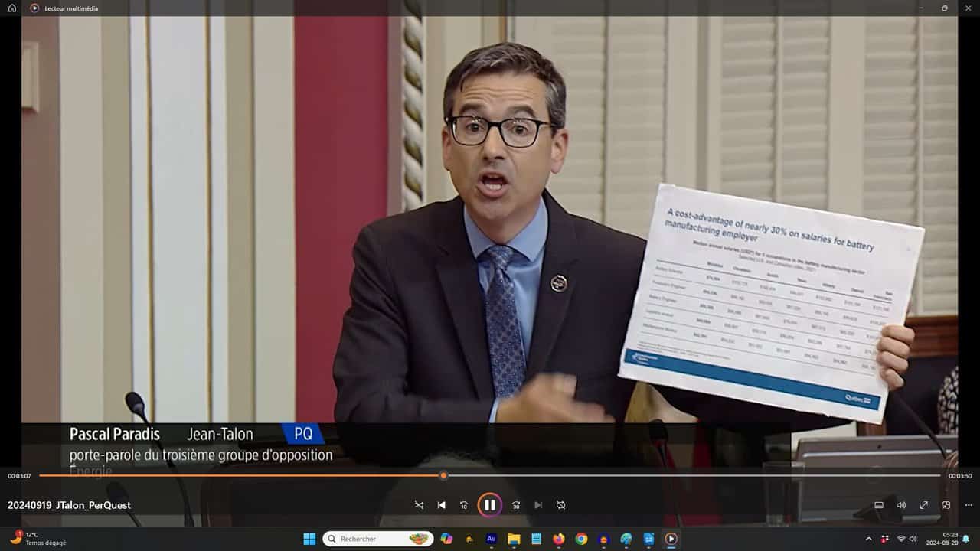
Task: Open the more options ellipsis menu
Action: point(969,505)
